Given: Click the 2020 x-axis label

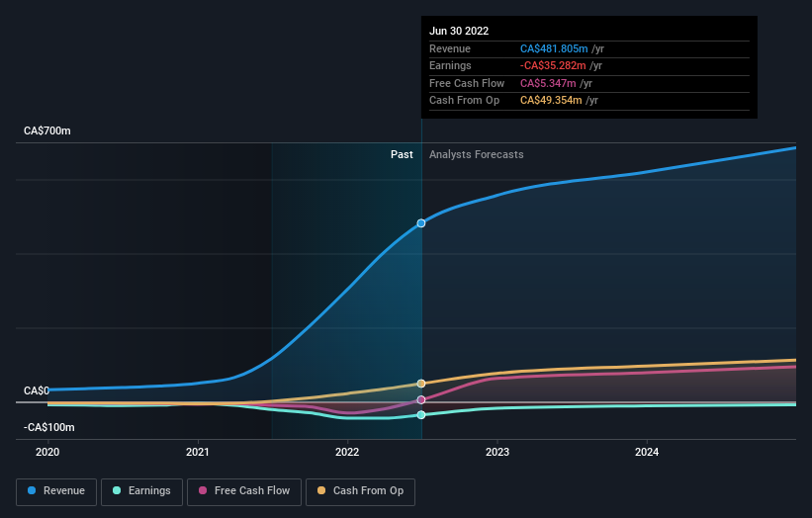Looking at the screenshot, I should pyautogui.click(x=47, y=452).
